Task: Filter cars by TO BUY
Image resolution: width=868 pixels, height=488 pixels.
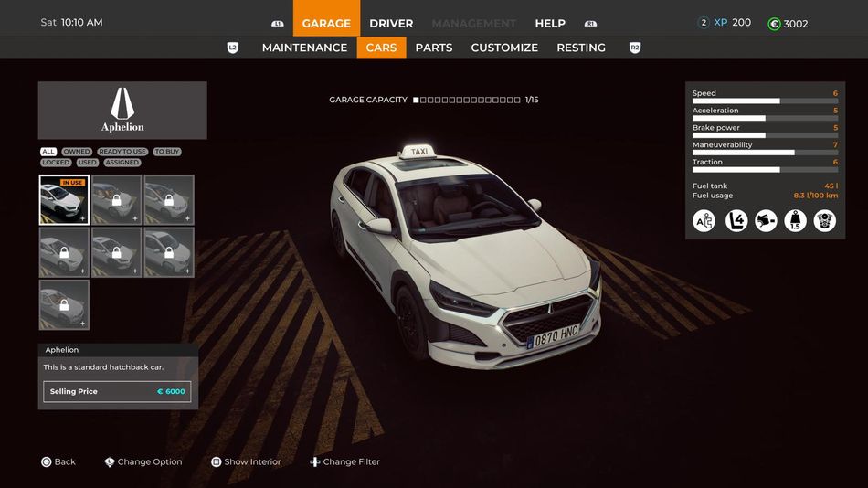Action: click(x=167, y=151)
